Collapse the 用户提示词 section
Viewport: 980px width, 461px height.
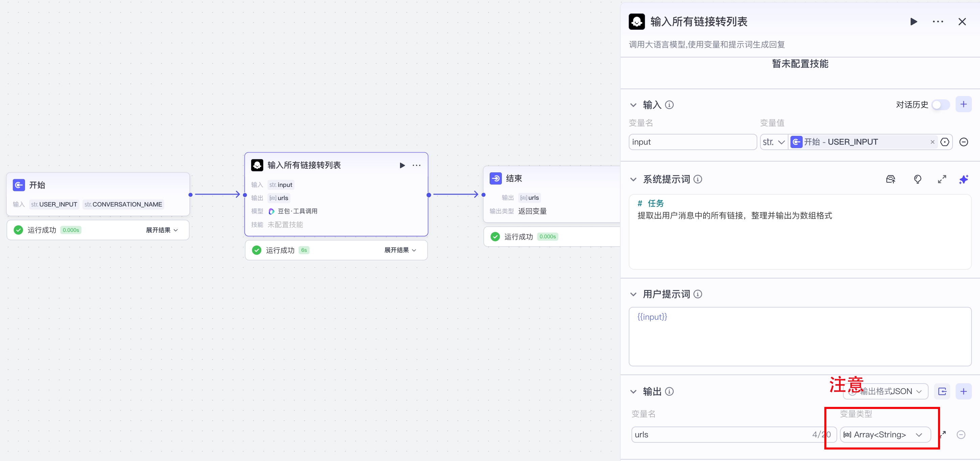point(633,294)
